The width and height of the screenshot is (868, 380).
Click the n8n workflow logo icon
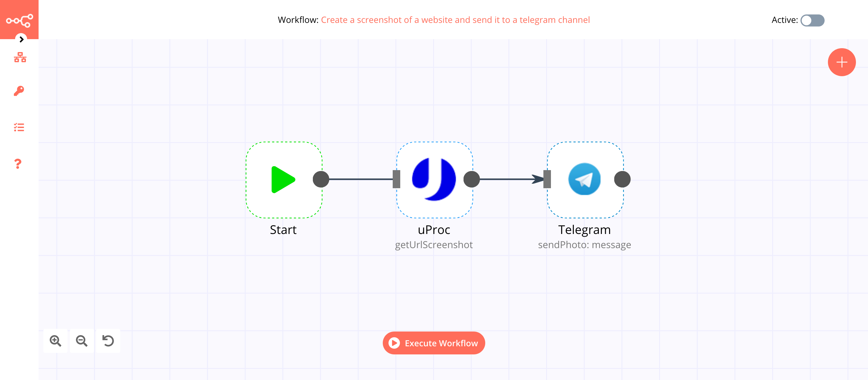(x=19, y=20)
